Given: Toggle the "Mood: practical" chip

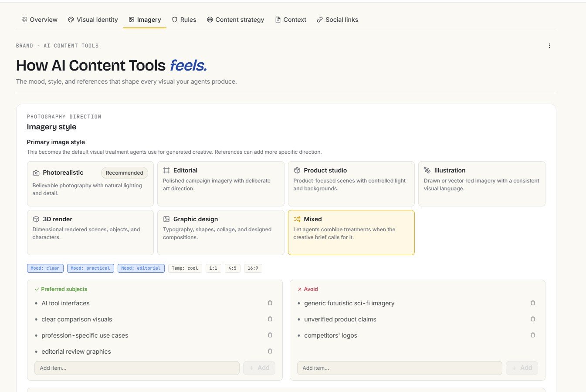Looking at the screenshot, I should tap(91, 268).
